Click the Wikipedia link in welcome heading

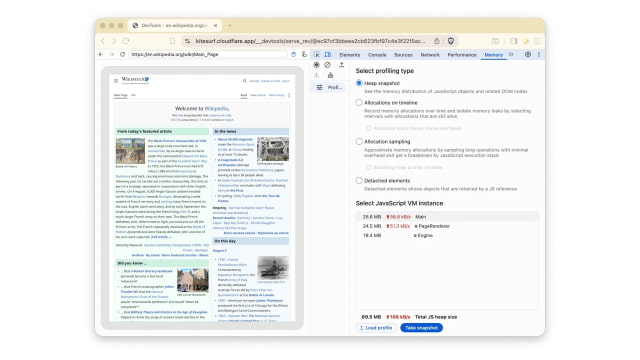[x=216, y=109]
